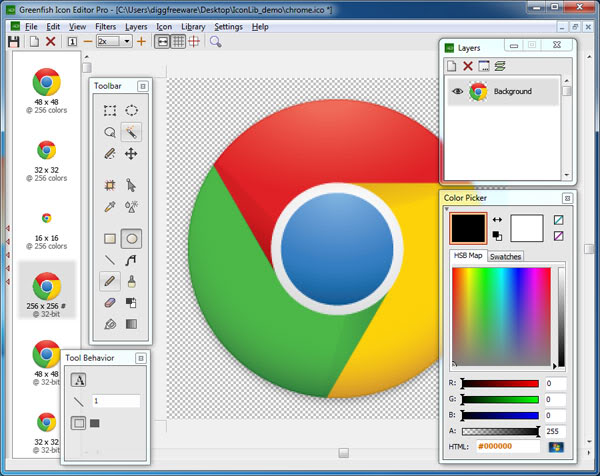This screenshot has width=600, height=476.
Task: Select the Eraser tool
Action: 110,302
